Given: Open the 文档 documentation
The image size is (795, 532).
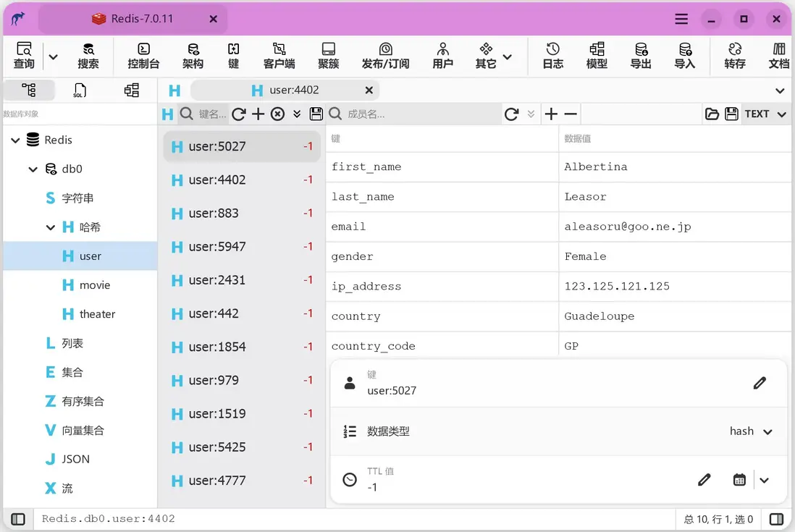Looking at the screenshot, I should coord(779,56).
